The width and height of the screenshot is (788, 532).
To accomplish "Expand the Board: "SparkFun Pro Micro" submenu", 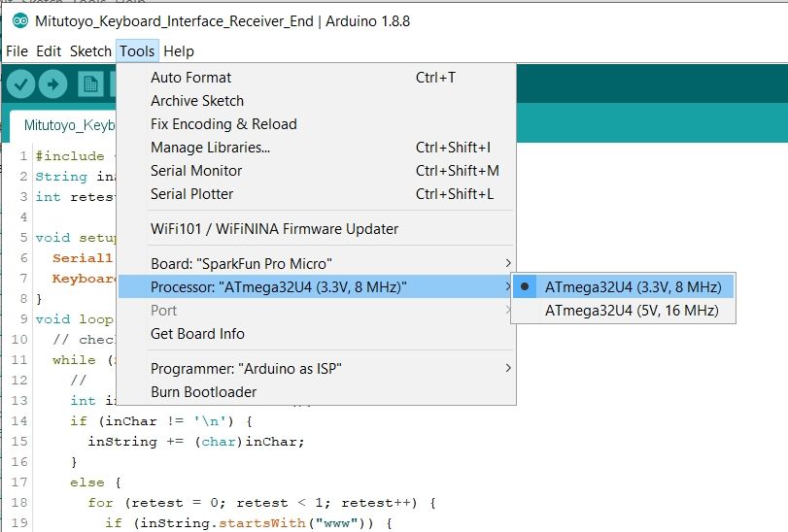I will point(317,264).
